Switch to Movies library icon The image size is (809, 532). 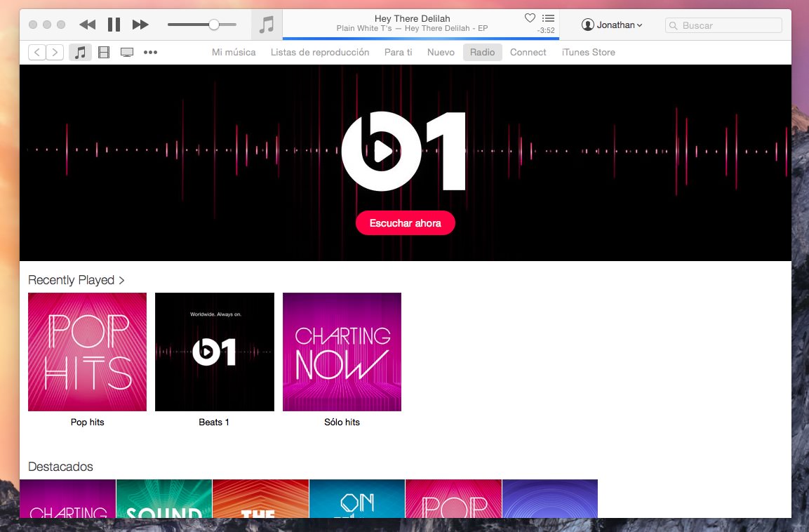[104, 52]
